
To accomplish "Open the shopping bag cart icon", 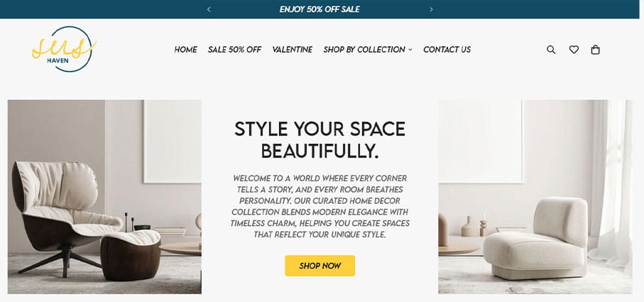I will point(595,50).
